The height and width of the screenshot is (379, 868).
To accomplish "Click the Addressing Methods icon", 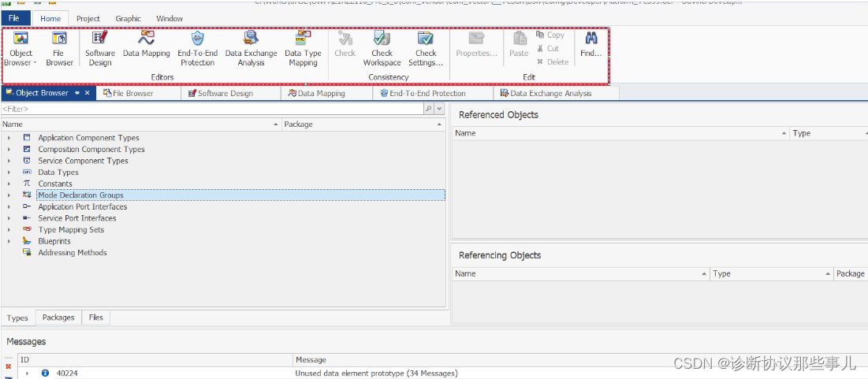I will point(27,252).
